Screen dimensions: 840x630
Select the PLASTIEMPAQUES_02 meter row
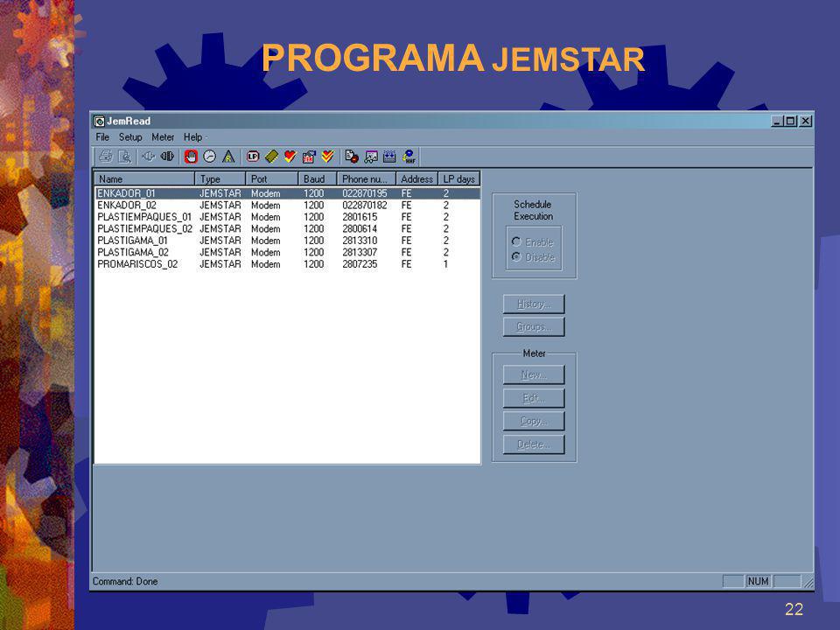tap(288, 228)
